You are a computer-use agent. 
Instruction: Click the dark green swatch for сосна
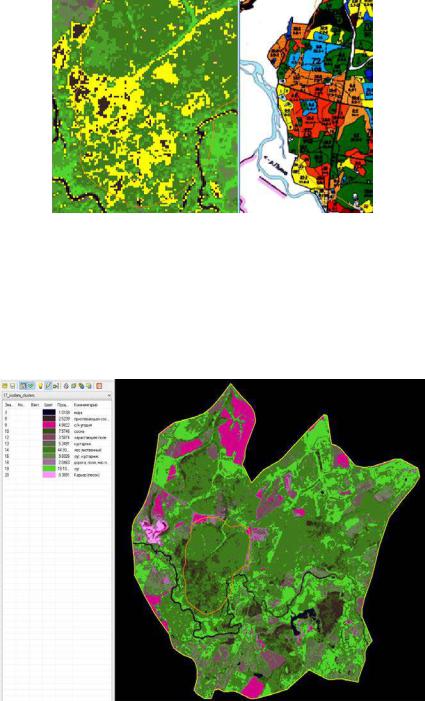49,431
